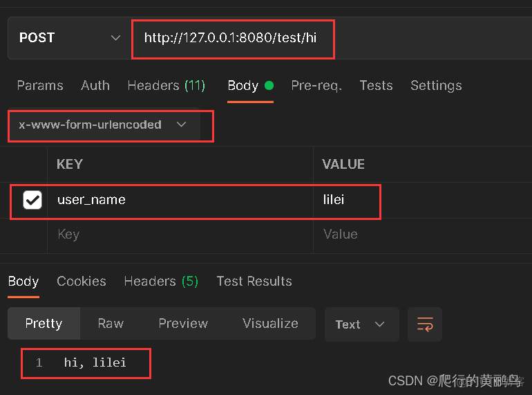Screen dimensions: 532x395
Task: Open the Auth tab
Action: point(95,86)
